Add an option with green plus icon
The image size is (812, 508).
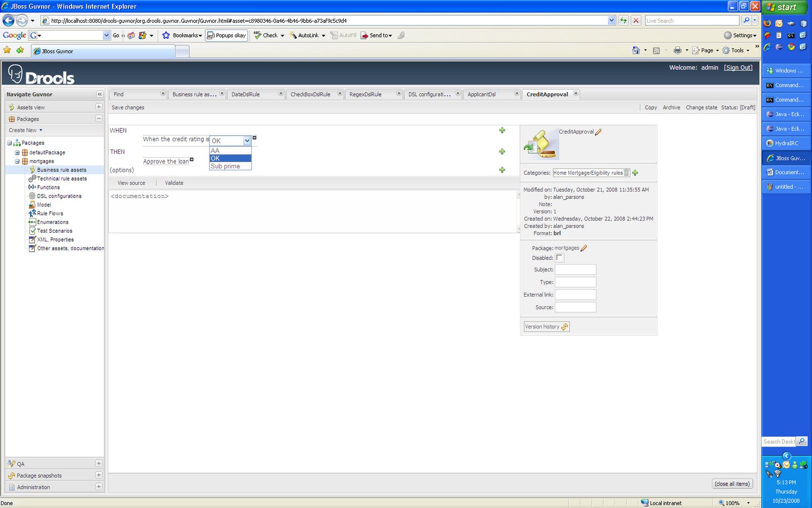pyautogui.click(x=502, y=170)
